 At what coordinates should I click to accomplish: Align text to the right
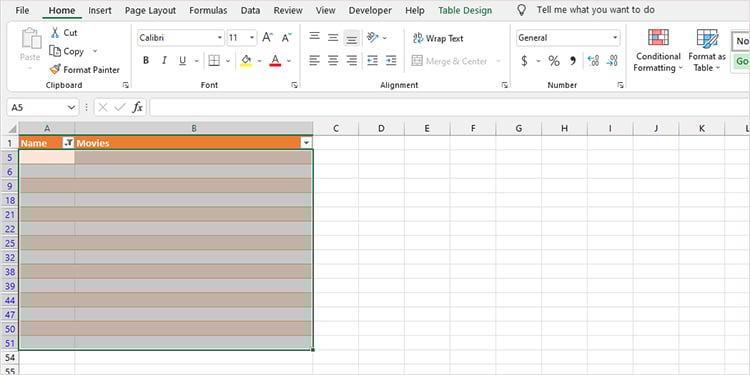[352, 61]
